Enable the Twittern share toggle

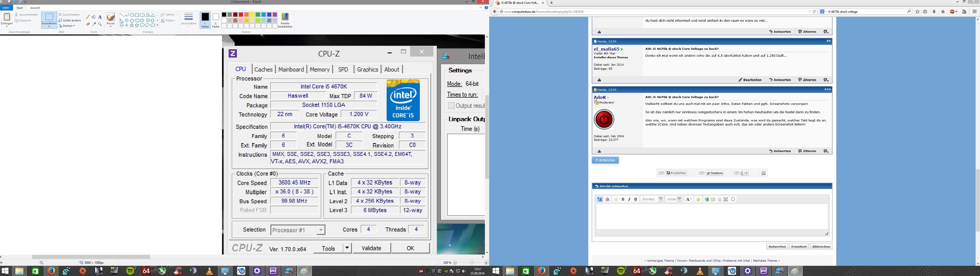[701, 173]
